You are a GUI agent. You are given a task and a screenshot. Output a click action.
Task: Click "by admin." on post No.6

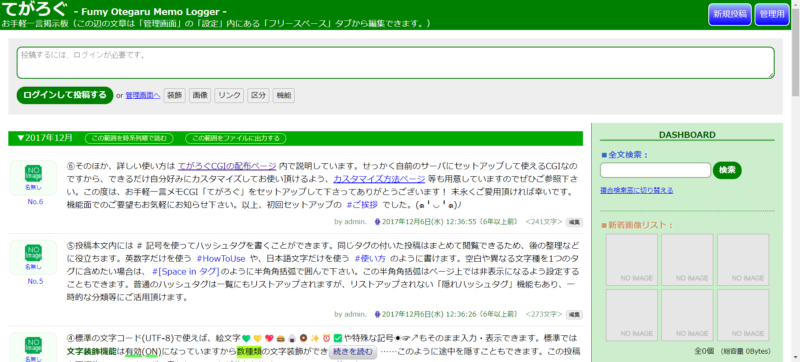pos(351,222)
